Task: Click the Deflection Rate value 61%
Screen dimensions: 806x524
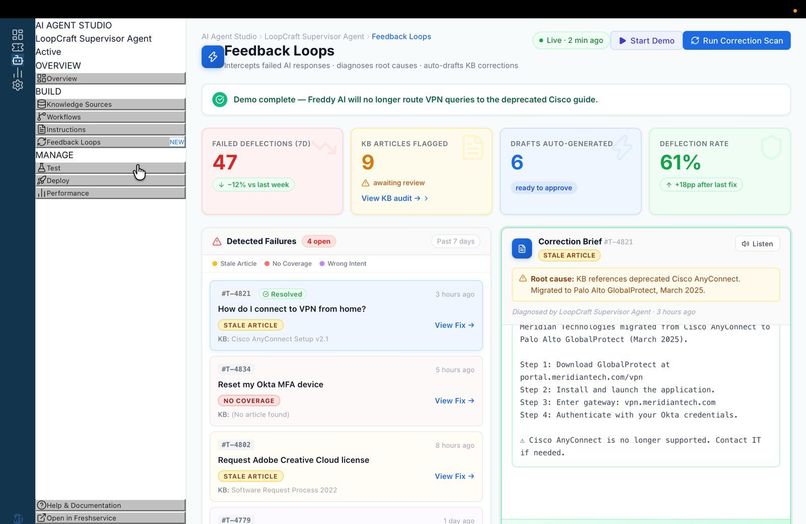Action: coord(680,162)
